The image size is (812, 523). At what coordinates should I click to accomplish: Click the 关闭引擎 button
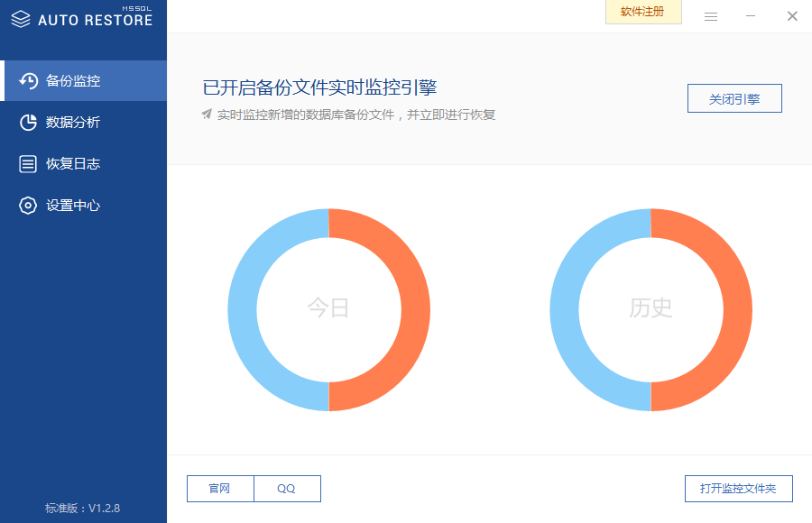(734, 98)
